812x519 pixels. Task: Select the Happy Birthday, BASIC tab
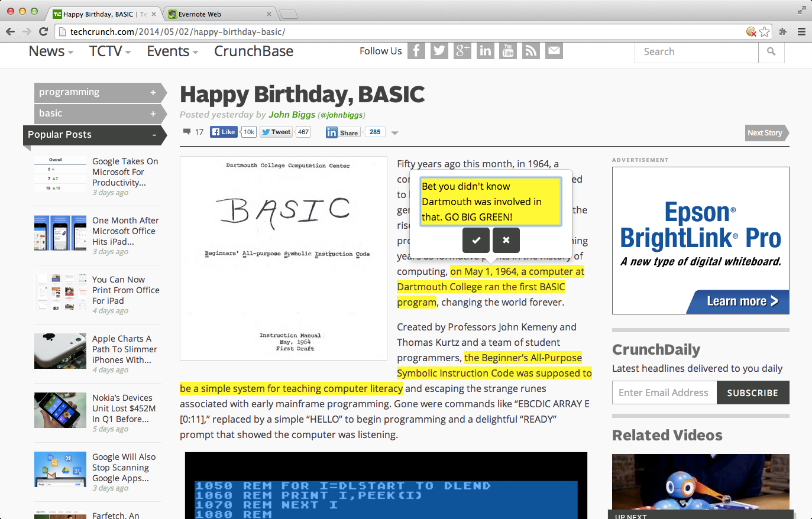click(104, 14)
